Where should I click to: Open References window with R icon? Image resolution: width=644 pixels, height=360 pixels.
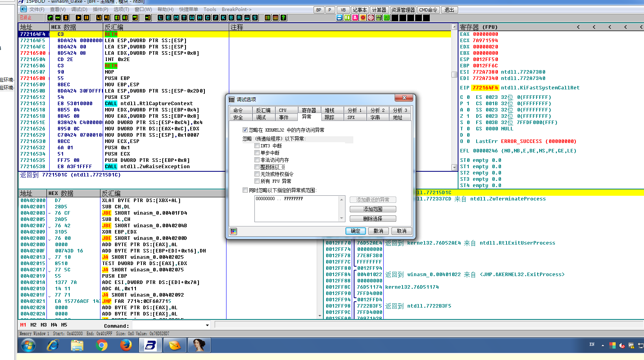(x=239, y=18)
